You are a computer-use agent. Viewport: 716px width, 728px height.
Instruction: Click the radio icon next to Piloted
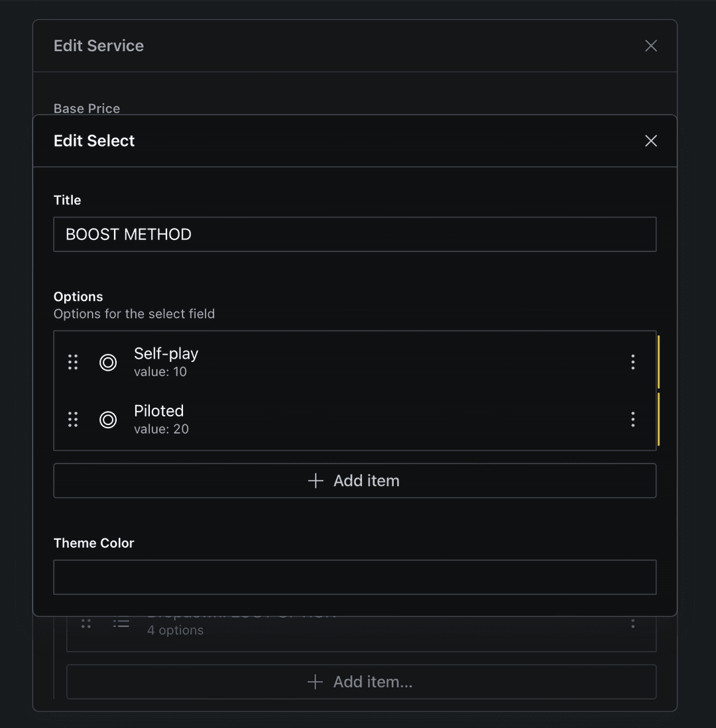pyautogui.click(x=108, y=419)
